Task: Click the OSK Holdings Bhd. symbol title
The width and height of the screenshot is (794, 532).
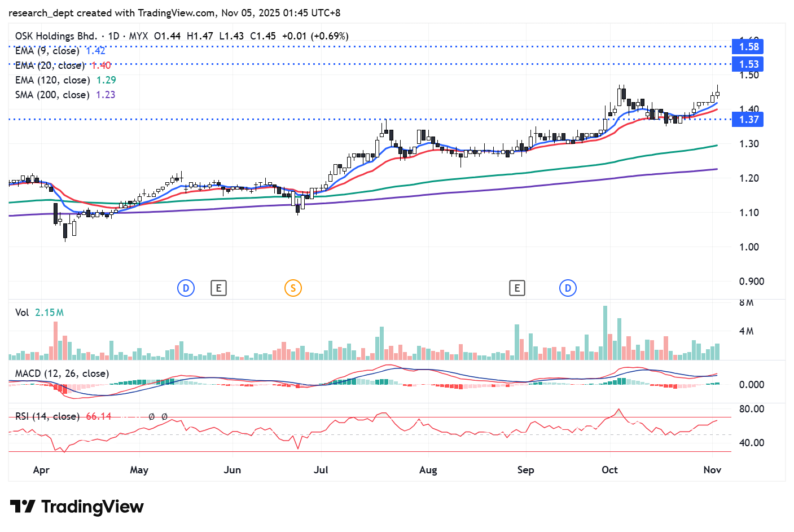Action: (56, 36)
